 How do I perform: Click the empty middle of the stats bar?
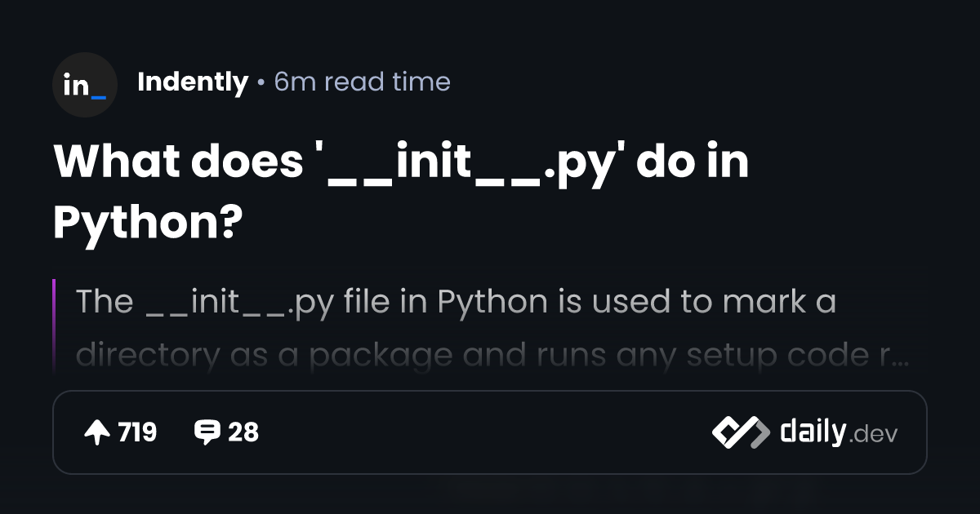[x=482, y=432]
